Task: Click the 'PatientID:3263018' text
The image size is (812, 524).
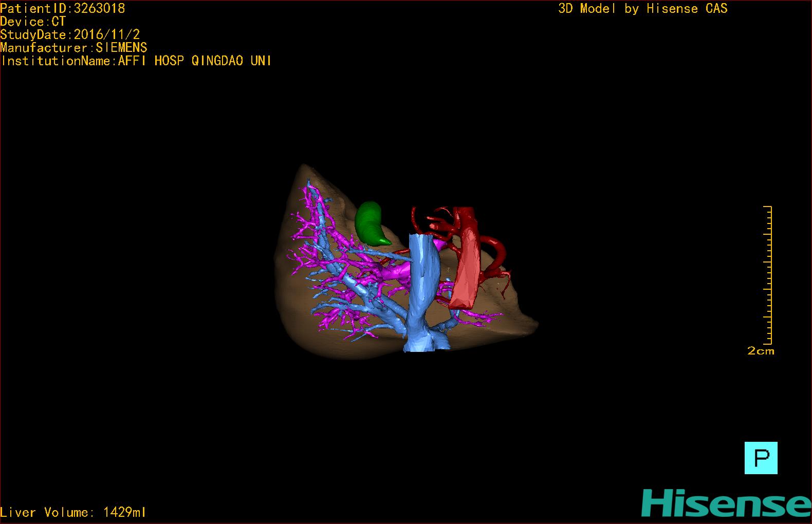Action: tap(62, 8)
